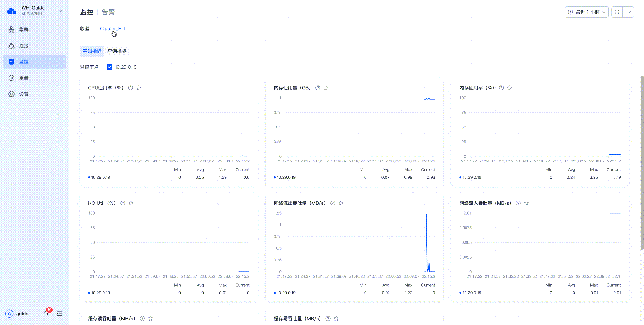Open the notification bell icon
Viewport: 644px width, 325px height.
pos(46,314)
